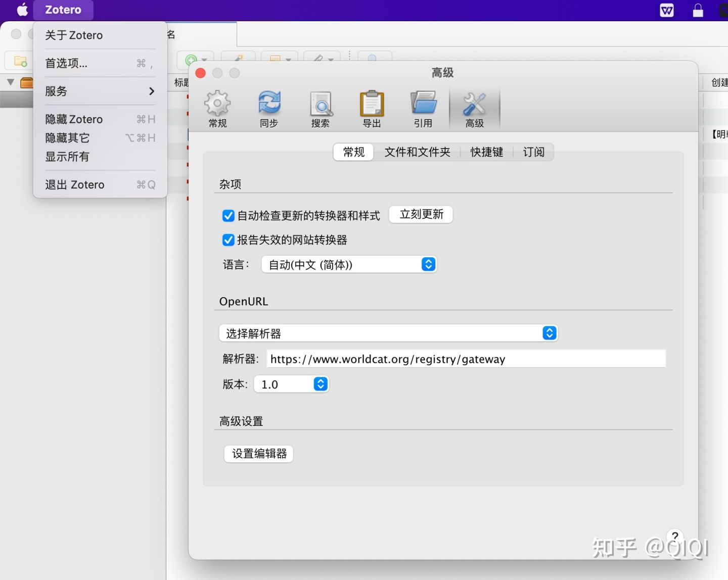The image size is (728, 580).
Task: Toggle 报告失效的网站转换器 checkbox
Action: 229,240
